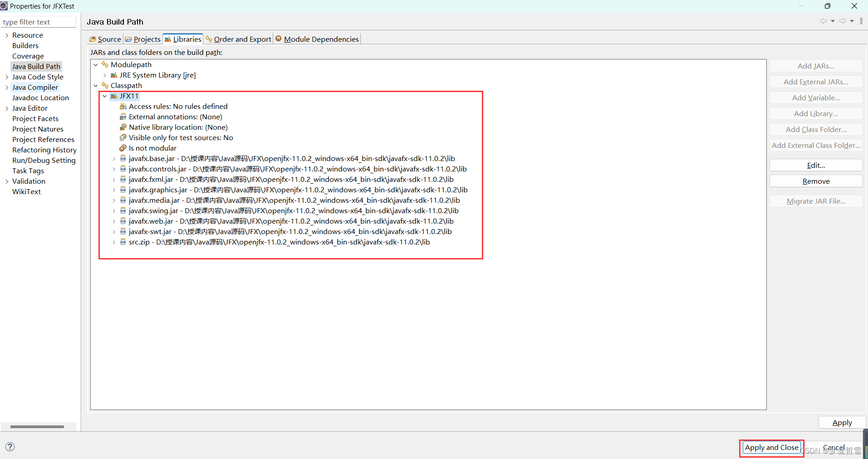Click the javafx.web.jar file icon
868x459 pixels.
pos(123,221)
